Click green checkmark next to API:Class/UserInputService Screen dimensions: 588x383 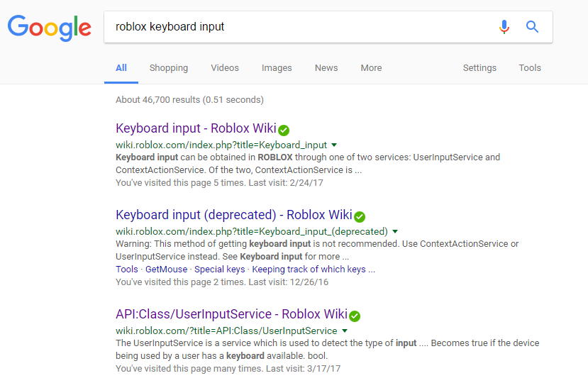coord(355,316)
